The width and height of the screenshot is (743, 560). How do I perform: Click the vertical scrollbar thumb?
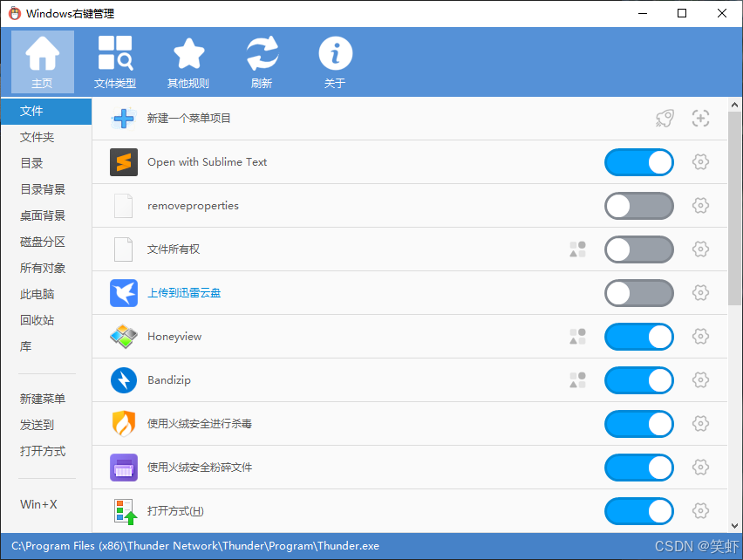click(x=734, y=208)
